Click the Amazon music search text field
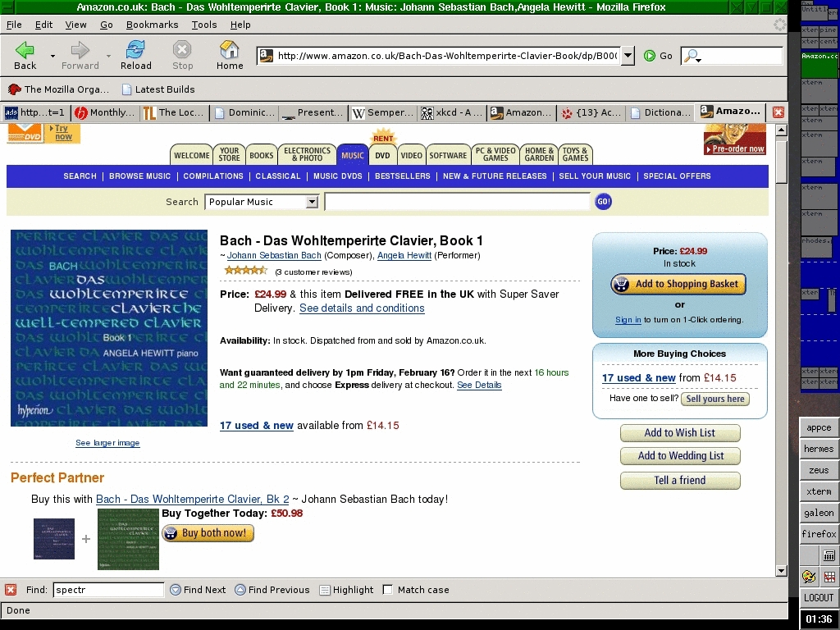Viewport: 840px width, 630px height. [457, 202]
